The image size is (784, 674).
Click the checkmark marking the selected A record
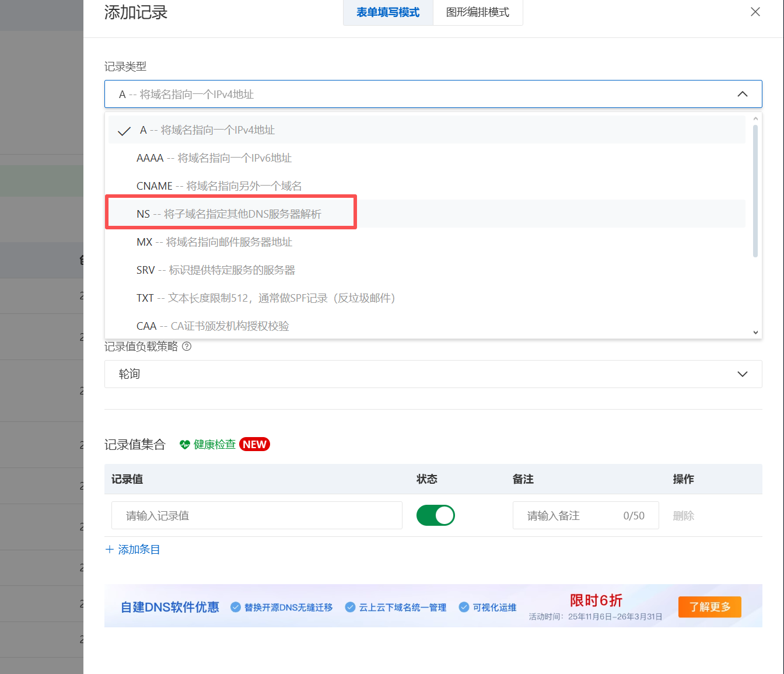124,130
